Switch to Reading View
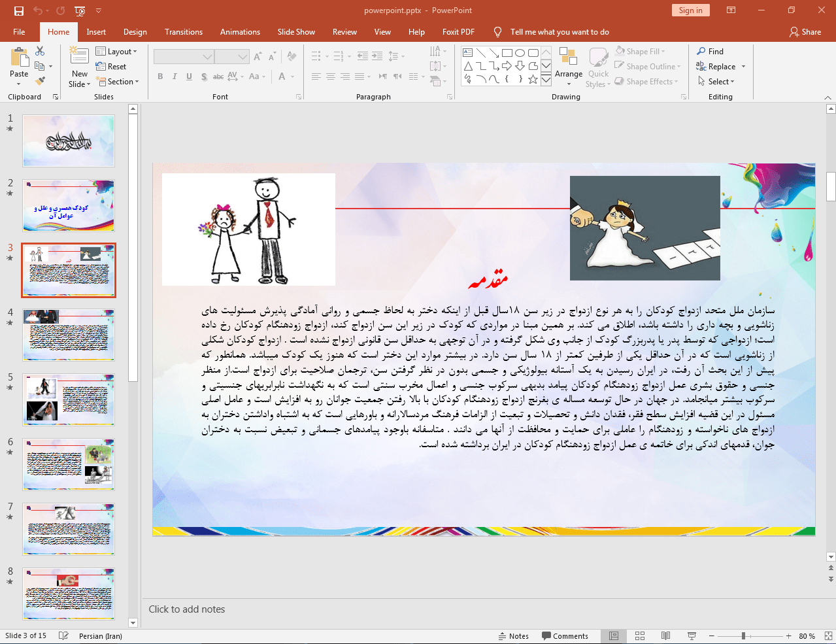Image resolution: width=836 pixels, height=644 pixels. pyautogui.click(x=665, y=636)
